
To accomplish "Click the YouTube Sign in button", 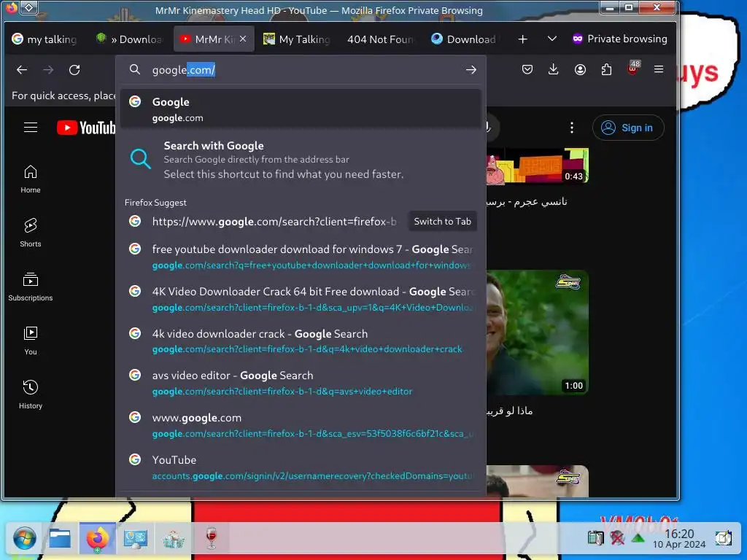I will click(628, 128).
